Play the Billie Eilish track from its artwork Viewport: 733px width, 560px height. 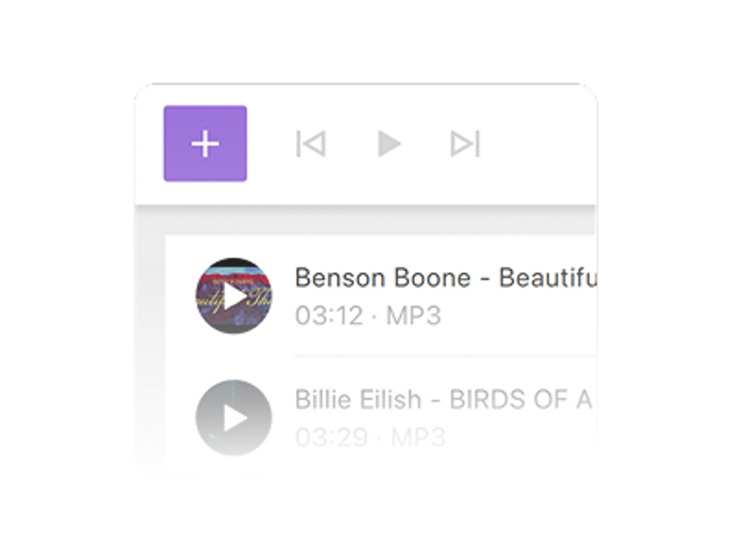click(234, 418)
